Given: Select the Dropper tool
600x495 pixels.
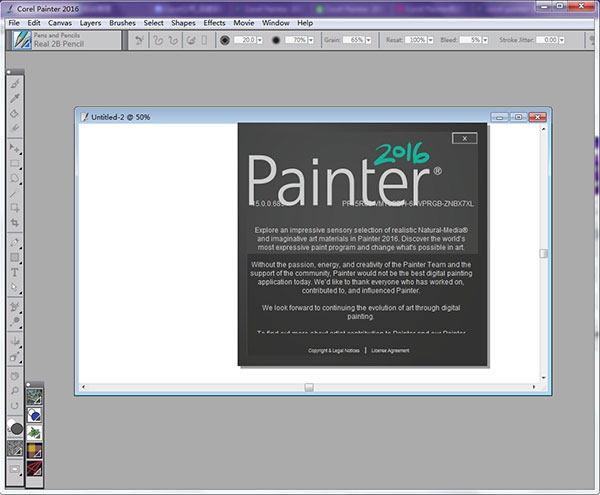Looking at the screenshot, I should [15, 98].
